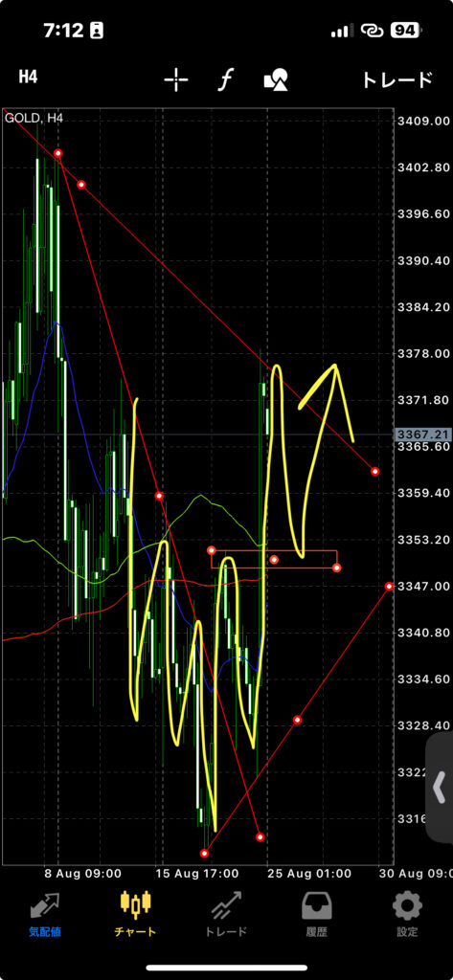Open the drawing objects shapes icon

click(276, 80)
